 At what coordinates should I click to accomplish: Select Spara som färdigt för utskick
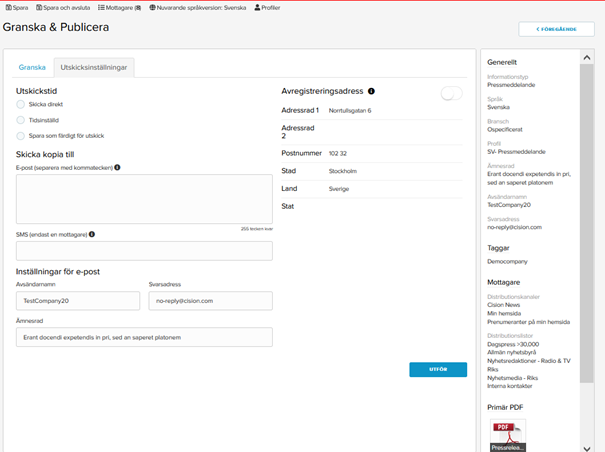click(20, 136)
